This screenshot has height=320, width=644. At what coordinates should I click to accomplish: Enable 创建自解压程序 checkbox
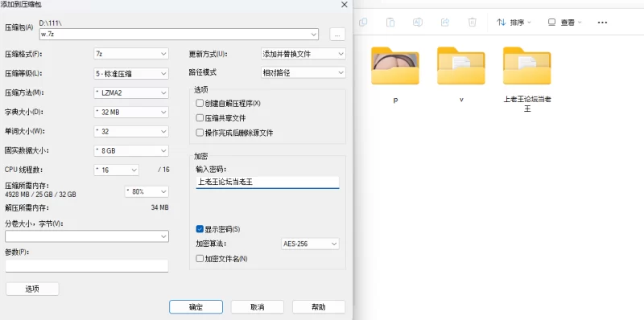[x=200, y=104]
